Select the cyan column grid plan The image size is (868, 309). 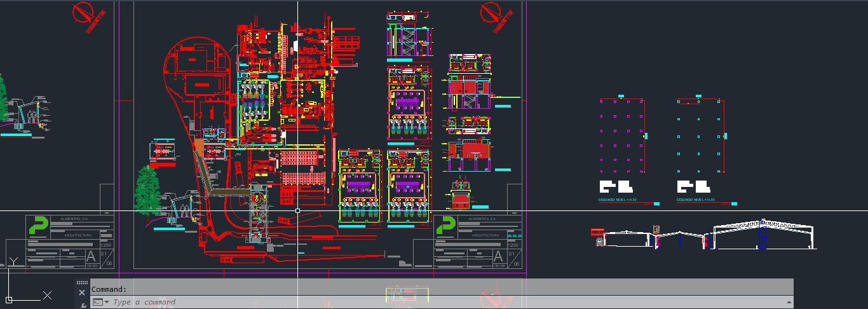point(699,135)
